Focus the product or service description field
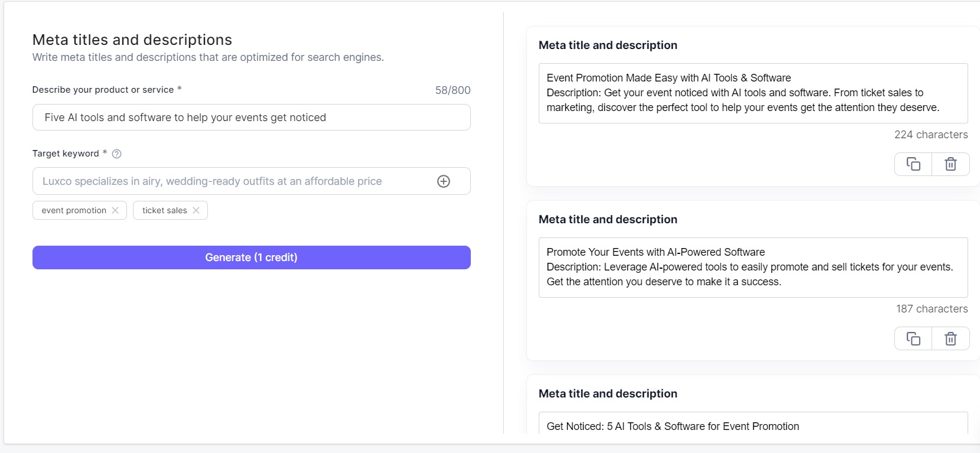The height and width of the screenshot is (453, 980). tap(251, 118)
